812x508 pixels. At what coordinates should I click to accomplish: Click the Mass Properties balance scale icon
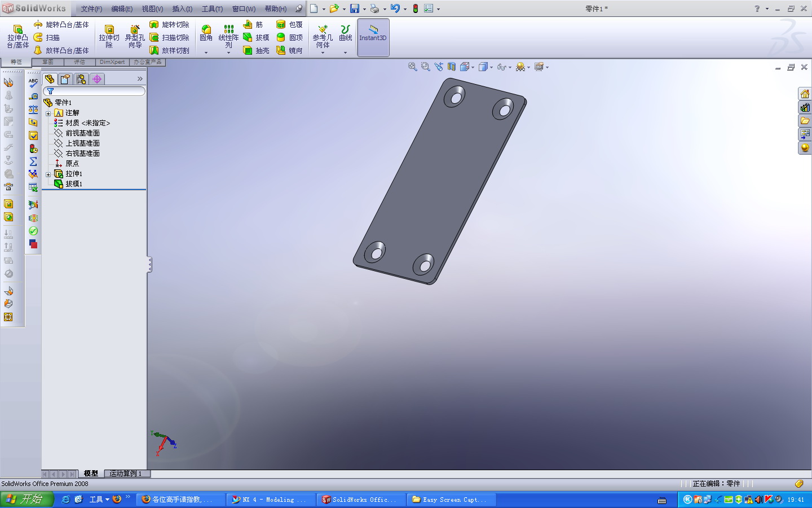[x=33, y=110]
